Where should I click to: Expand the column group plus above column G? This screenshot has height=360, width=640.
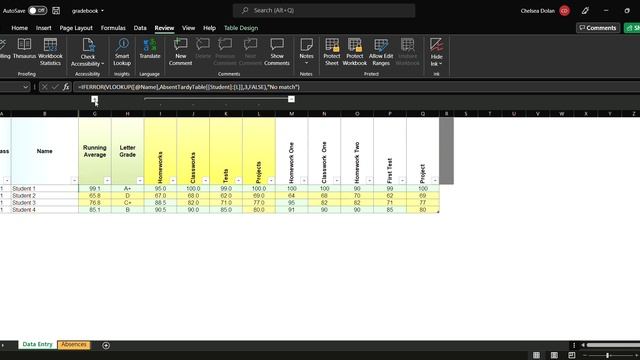95,99
